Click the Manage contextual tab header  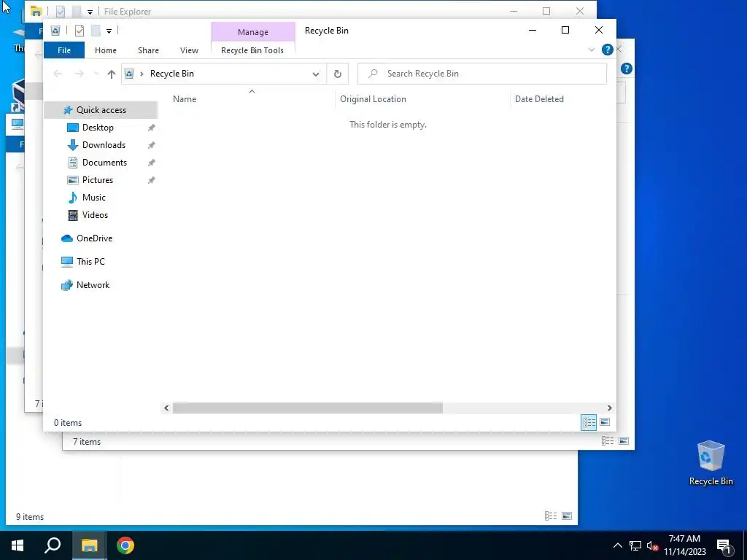[253, 32]
